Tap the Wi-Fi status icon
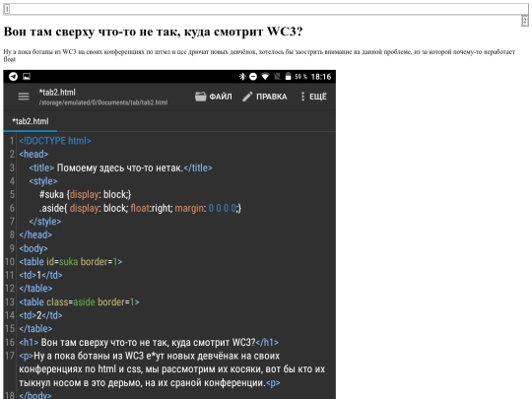This screenshot has width=532, height=399. click(x=265, y=77)
